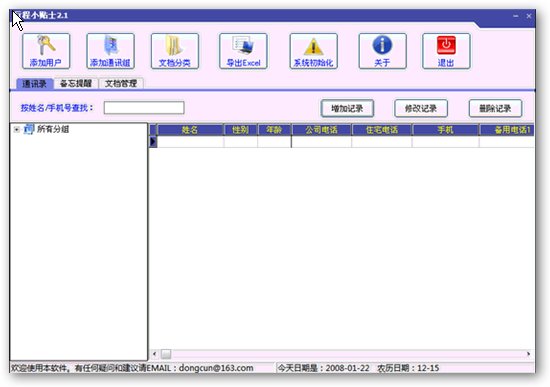This screenshot has height=387, width=550.
Task: Select the 所有分组 tree item
Action: pos(53,129)
